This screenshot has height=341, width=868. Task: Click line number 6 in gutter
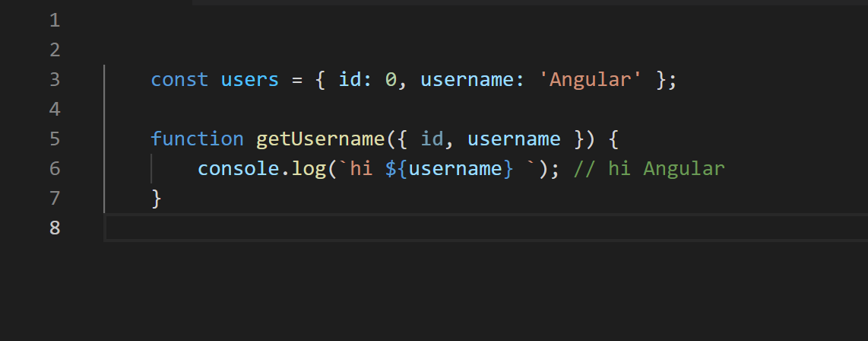[x=54, y=168]
